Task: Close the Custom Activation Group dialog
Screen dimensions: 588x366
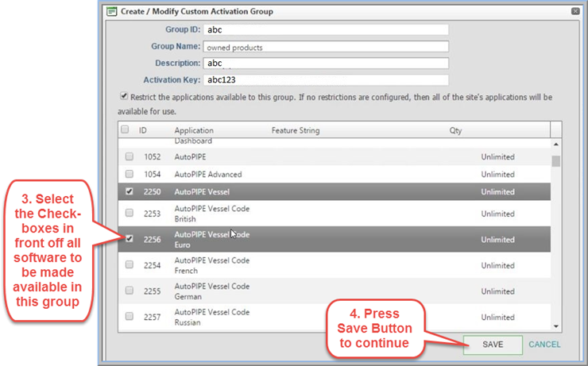Action: click(575, 11)
